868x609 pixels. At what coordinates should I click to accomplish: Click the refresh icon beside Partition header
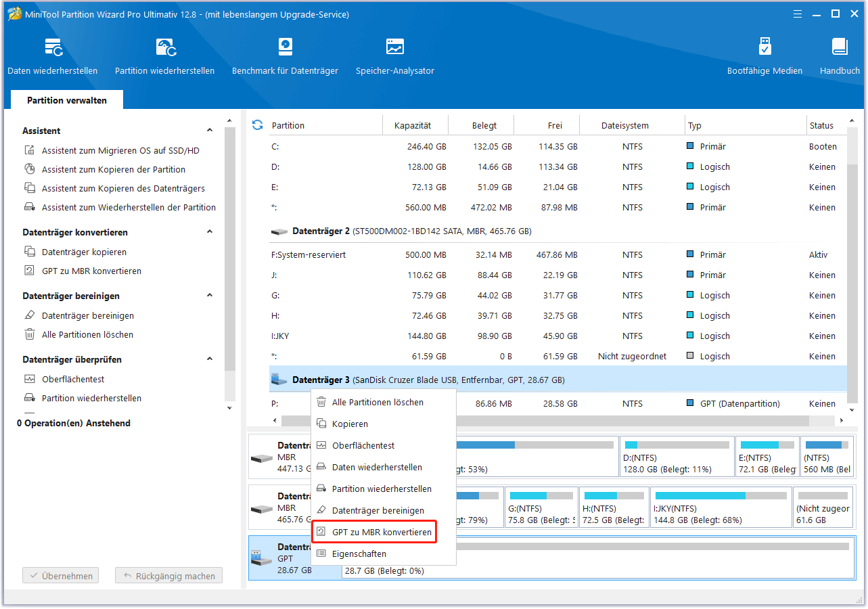(257, 125)
